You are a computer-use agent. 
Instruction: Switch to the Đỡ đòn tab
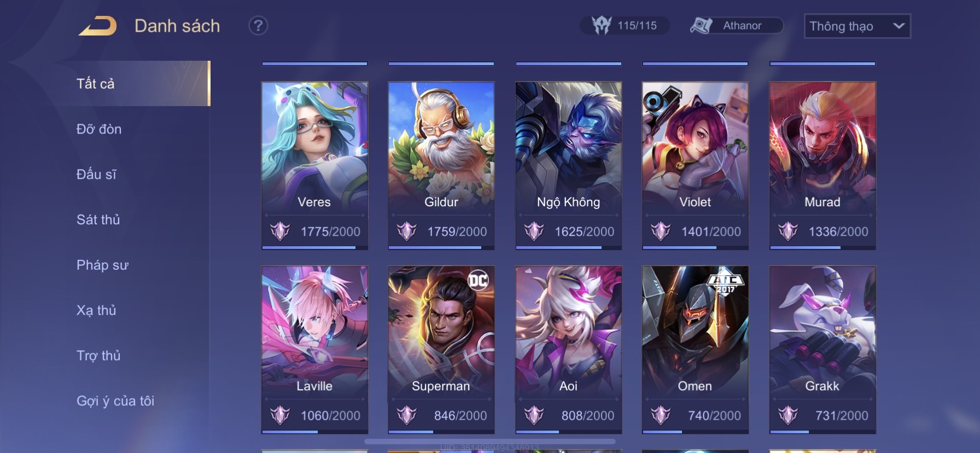[x=99, y=129]
